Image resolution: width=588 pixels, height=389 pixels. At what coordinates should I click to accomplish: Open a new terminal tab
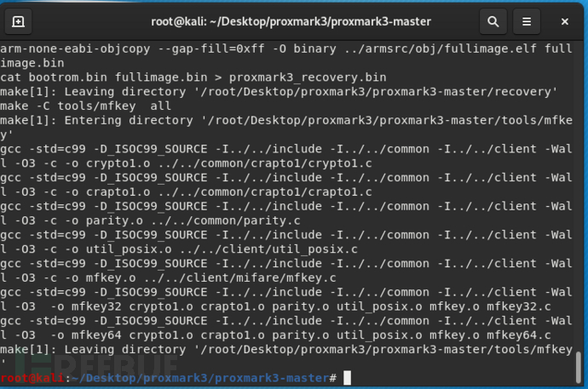point(19,20)
